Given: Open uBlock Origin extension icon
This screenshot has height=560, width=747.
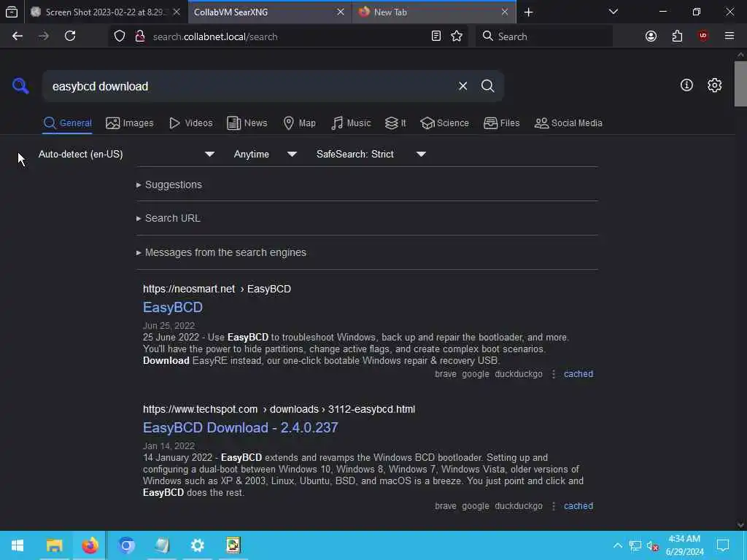Looking at the screenshot, I should 703,36.
